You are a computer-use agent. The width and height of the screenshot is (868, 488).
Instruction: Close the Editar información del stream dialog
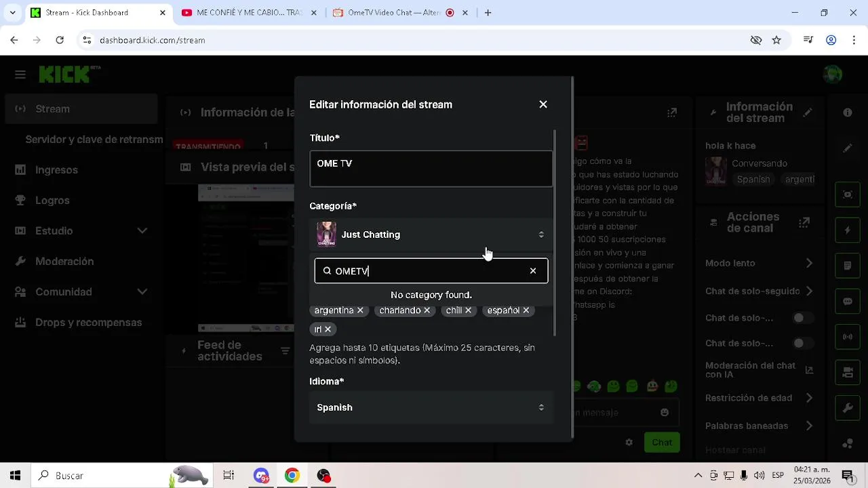tap(543, 104)
